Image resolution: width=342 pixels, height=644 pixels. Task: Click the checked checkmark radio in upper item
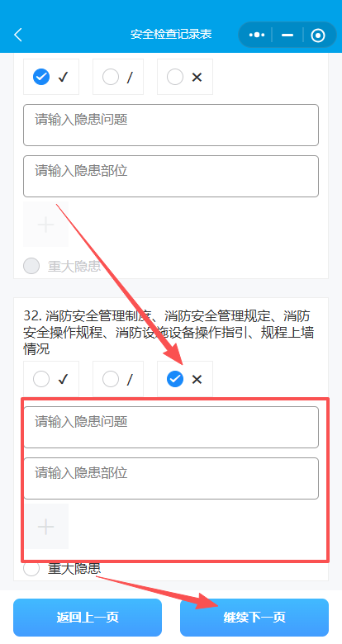point(41,77)
